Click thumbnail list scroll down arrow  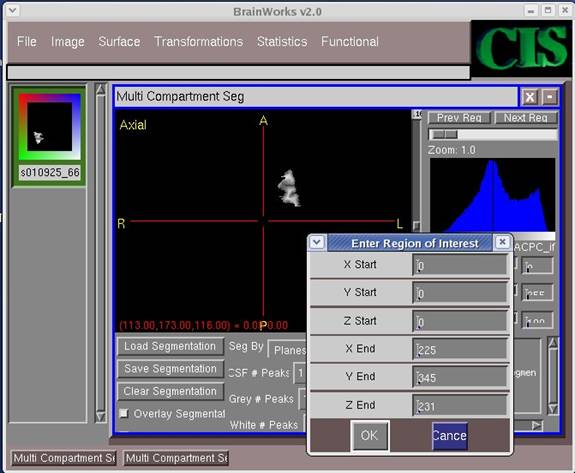click(x=100, y=417)
